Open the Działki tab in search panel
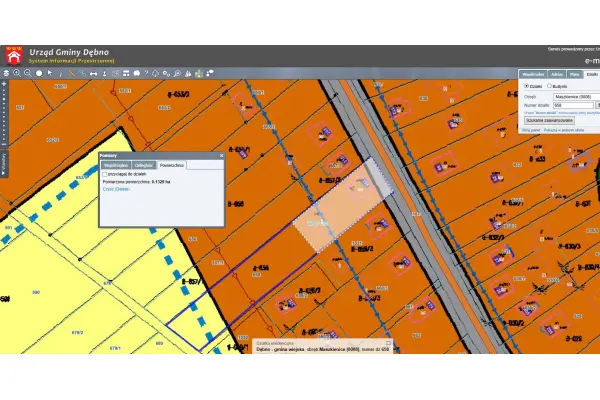This screenshot has width=600, height=400. pos(592,74)
